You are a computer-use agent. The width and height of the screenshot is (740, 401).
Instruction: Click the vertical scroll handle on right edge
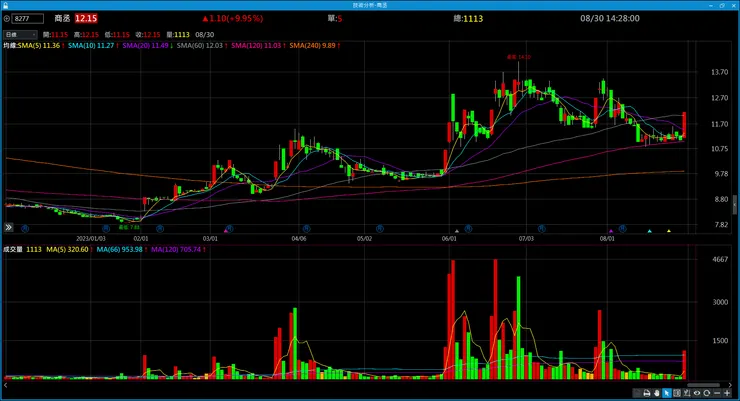coord(734,204)
